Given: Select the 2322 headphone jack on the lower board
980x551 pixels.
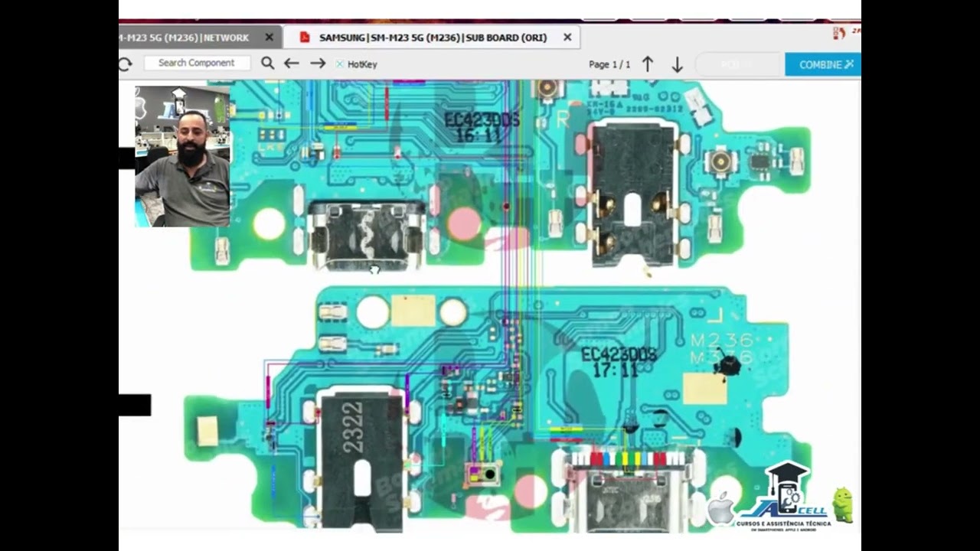Looking at the screenshot, I should (361, 459).
